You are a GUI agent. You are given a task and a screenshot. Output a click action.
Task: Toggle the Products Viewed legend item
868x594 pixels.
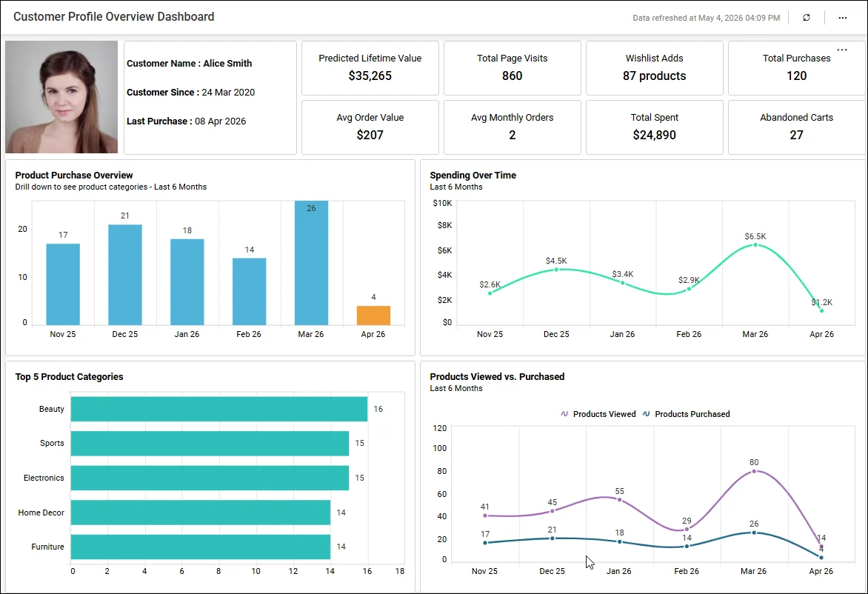pos(598,414)
